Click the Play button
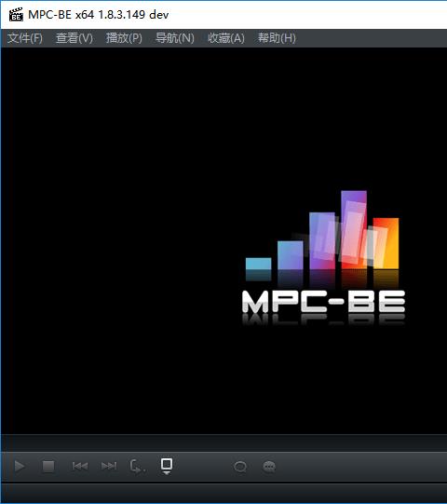The image size is (447, 504). [20, 467]
